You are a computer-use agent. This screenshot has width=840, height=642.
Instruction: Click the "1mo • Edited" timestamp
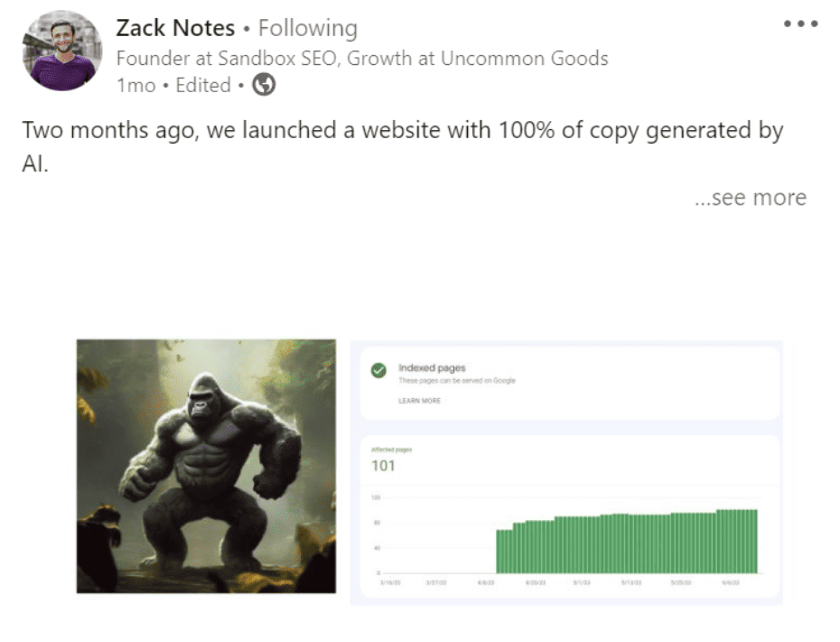[173, 86]
